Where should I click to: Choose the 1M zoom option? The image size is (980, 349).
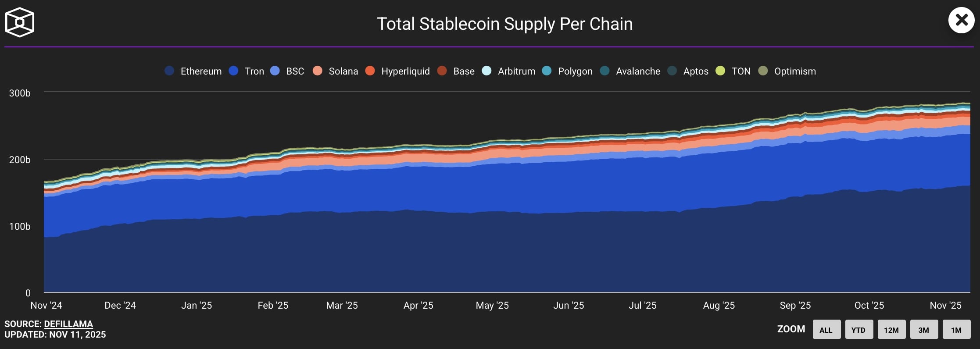coord(956,330)
